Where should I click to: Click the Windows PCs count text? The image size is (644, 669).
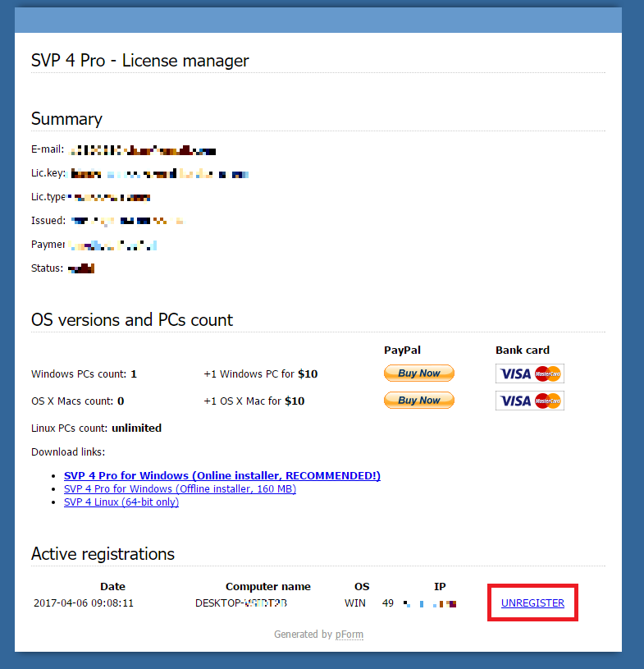tap(84, 374)
